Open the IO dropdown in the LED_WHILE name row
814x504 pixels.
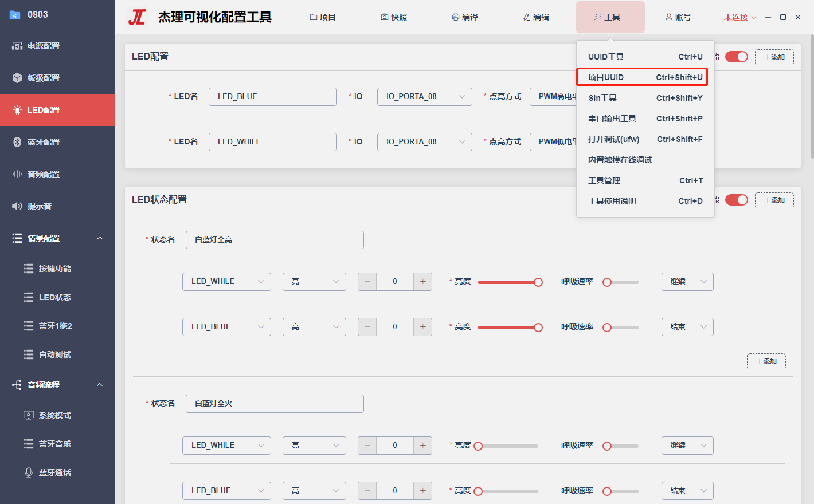click(425, 142)
